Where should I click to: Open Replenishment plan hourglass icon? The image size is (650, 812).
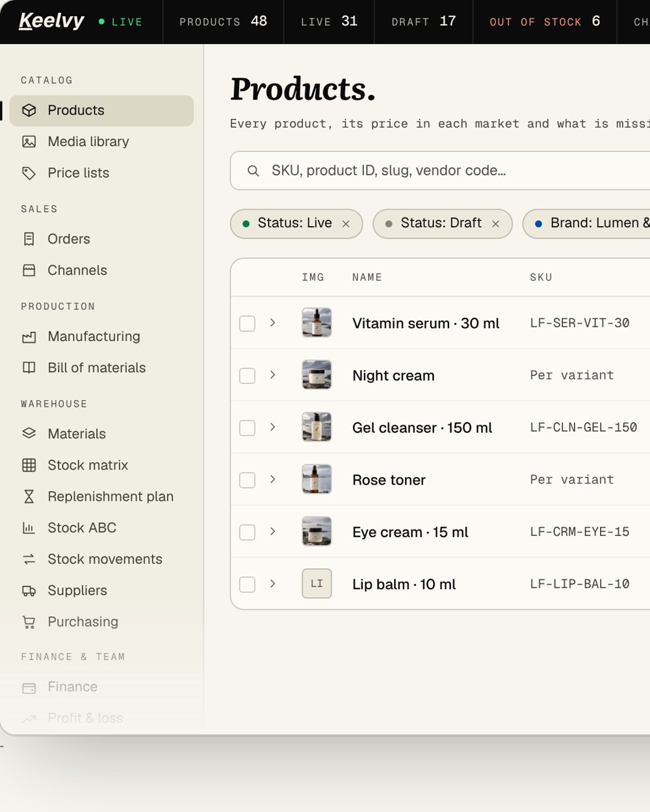29,496
